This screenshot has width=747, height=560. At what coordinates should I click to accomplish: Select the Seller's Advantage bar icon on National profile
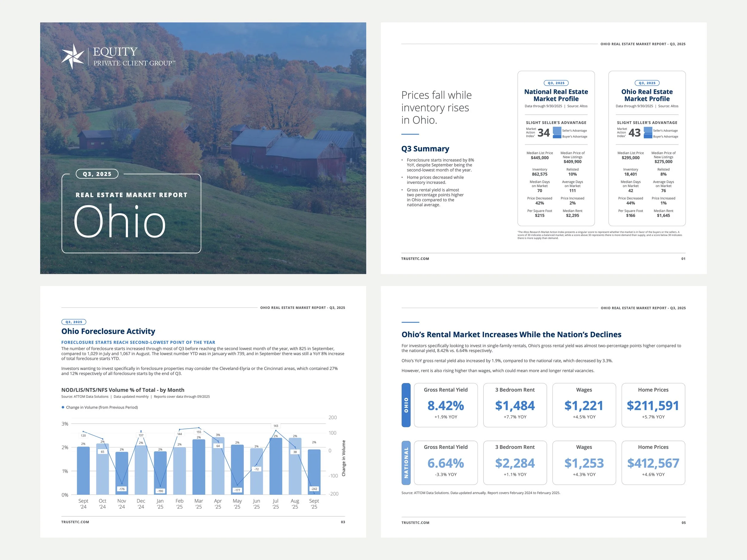click(557, 131)
